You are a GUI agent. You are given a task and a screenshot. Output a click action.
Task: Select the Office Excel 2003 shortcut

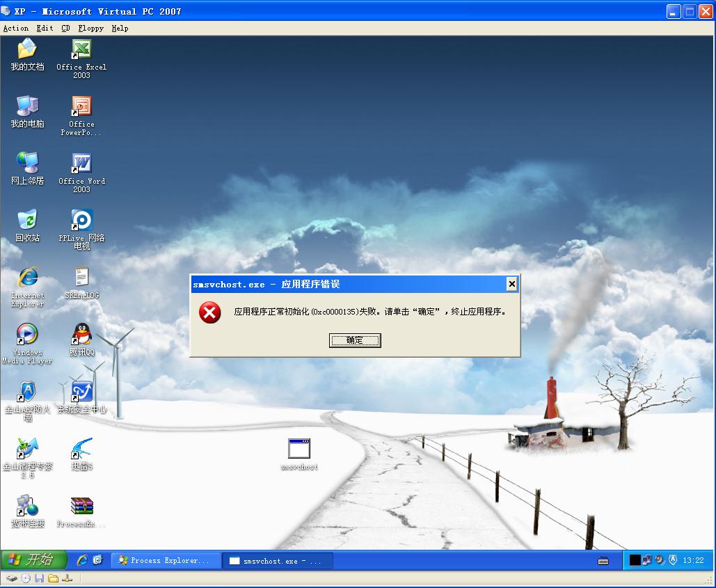click(81, 58)
